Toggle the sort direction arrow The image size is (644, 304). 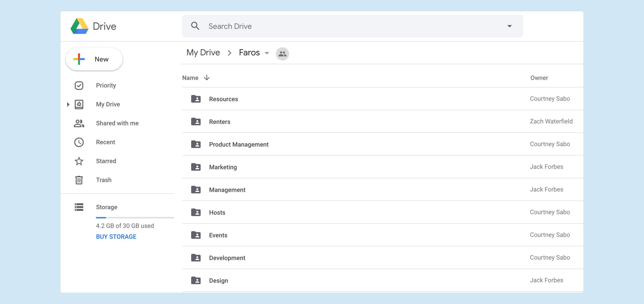pyautogui.click(x=207, y=78)
